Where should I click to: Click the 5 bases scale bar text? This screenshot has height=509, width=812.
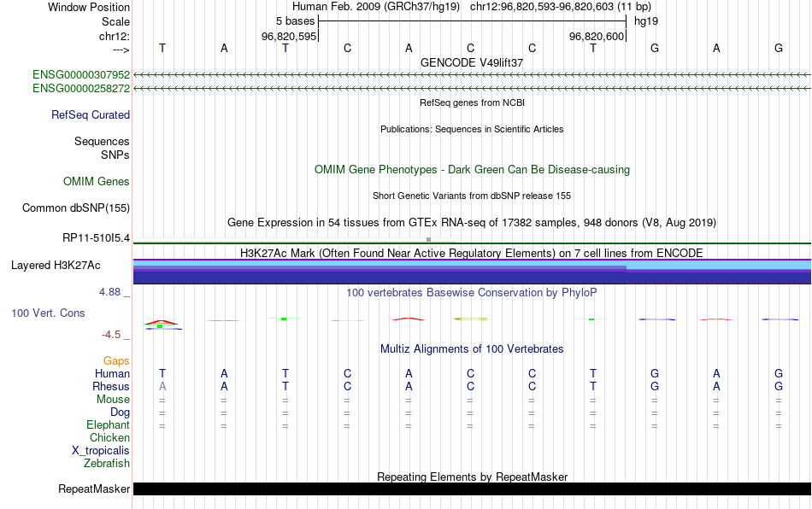tap(295, 21)
